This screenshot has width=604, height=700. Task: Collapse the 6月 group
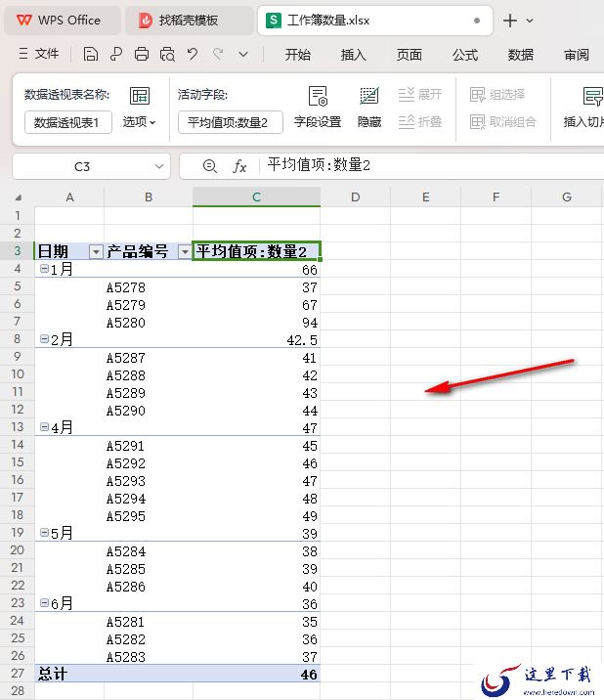pyautogui.click(x=44, y=602)
